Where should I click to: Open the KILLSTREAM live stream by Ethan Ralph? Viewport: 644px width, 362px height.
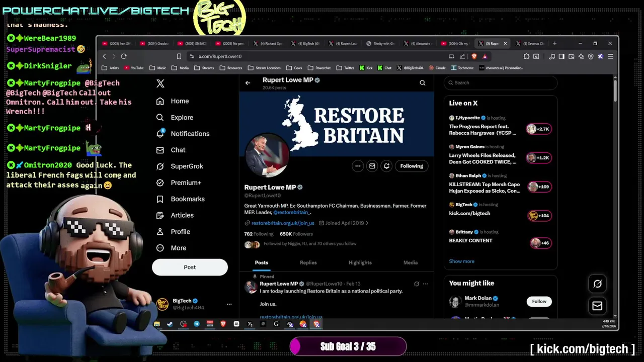(x=501, y=184)
